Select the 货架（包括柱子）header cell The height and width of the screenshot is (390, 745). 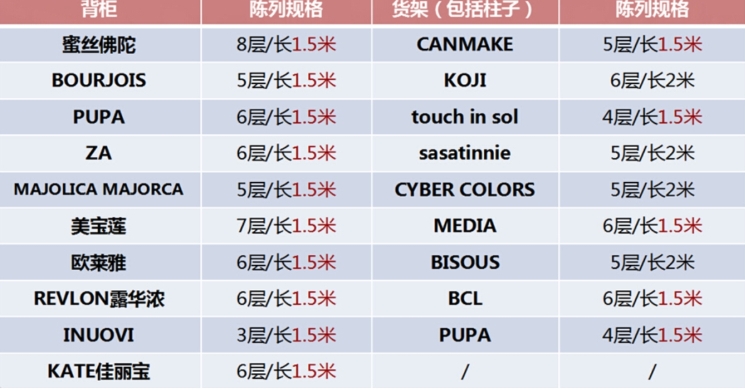[x=465, y=11]
